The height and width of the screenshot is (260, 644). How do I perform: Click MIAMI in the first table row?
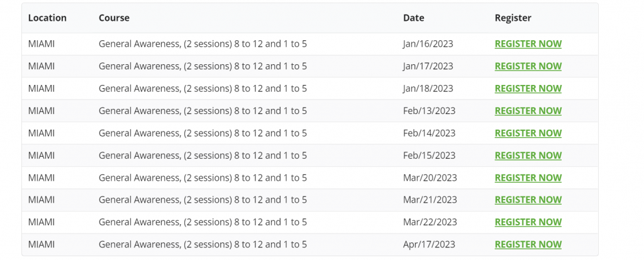coord(41,44)
